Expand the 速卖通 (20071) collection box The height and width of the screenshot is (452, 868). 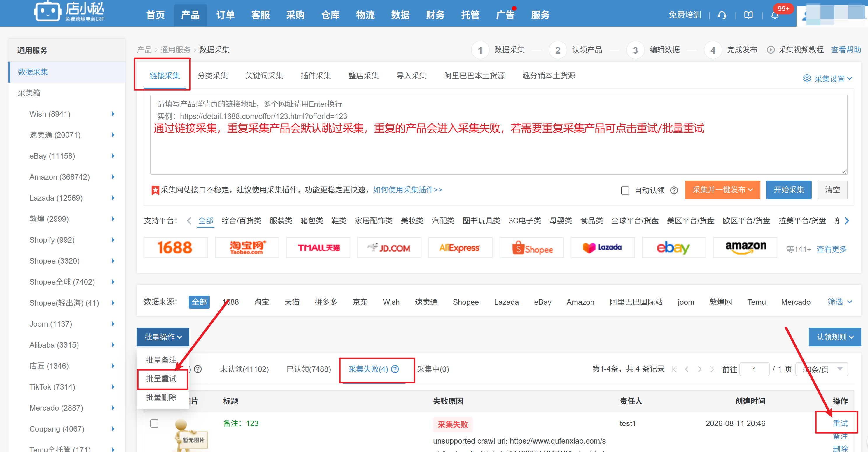(113, 135)
